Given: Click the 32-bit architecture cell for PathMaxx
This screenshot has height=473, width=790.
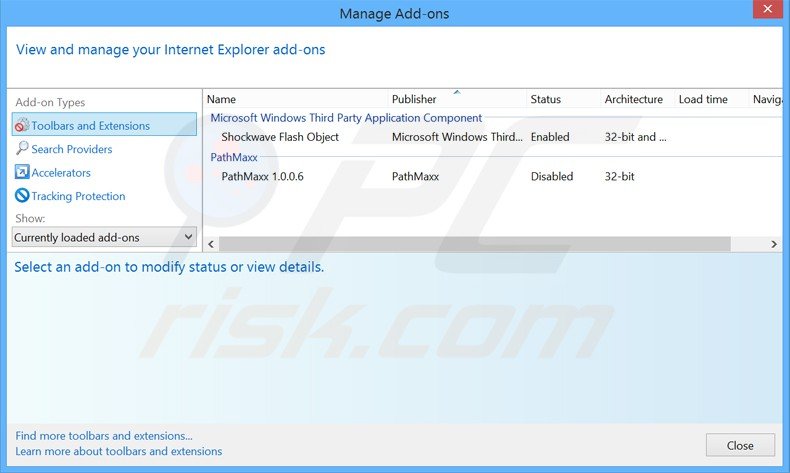Looking at the screenshot, I should click(x=619, y=176).
